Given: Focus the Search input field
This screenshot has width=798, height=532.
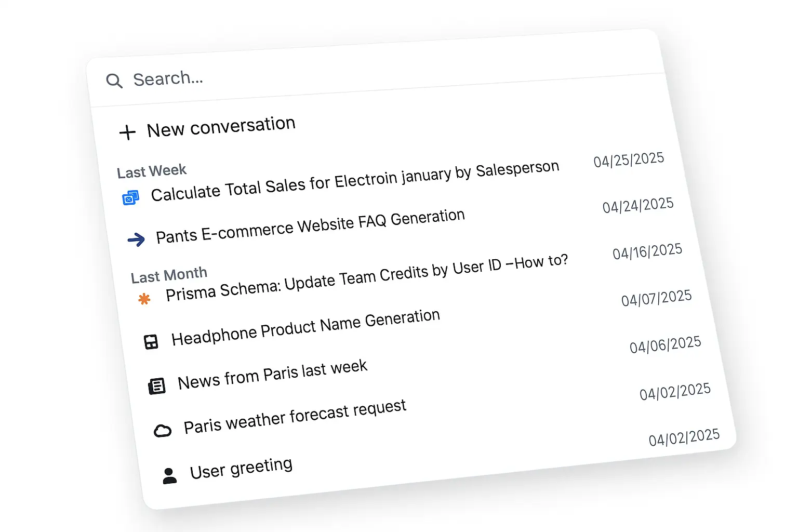Looking at the screenshot, I should coord(312,73).
